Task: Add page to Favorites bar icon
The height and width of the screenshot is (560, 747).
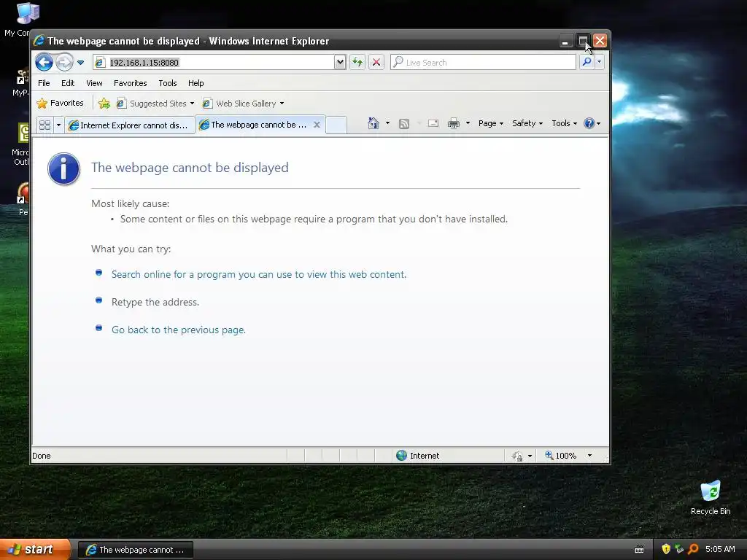Action: tap(104, 104)
